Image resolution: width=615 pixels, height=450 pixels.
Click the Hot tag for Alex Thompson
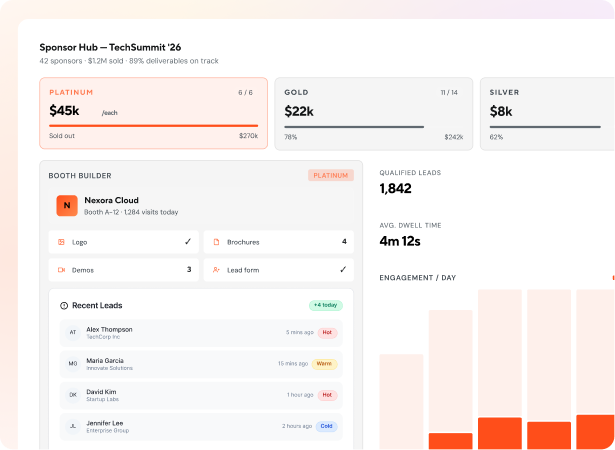coord(327,333)
